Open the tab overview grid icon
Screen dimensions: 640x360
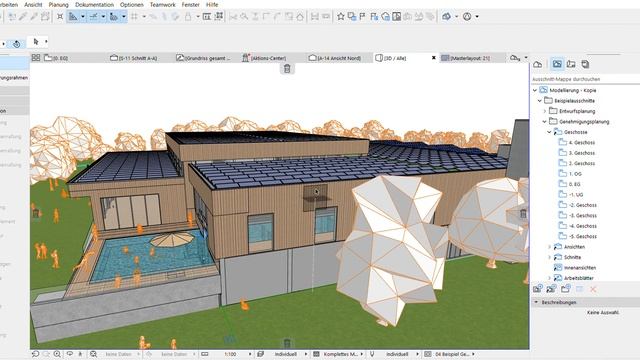(x=36, y=58)
